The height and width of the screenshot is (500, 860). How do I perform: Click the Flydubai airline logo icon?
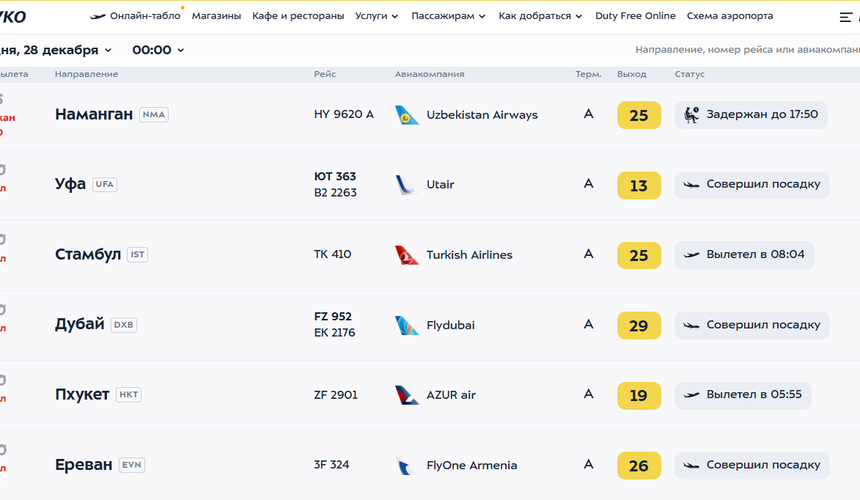click(407, 325)
